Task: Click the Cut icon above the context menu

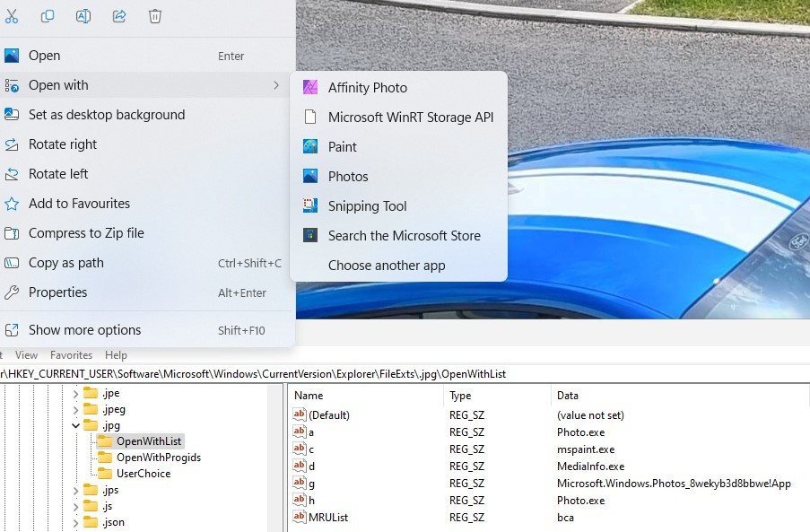Action: [13, 15]
